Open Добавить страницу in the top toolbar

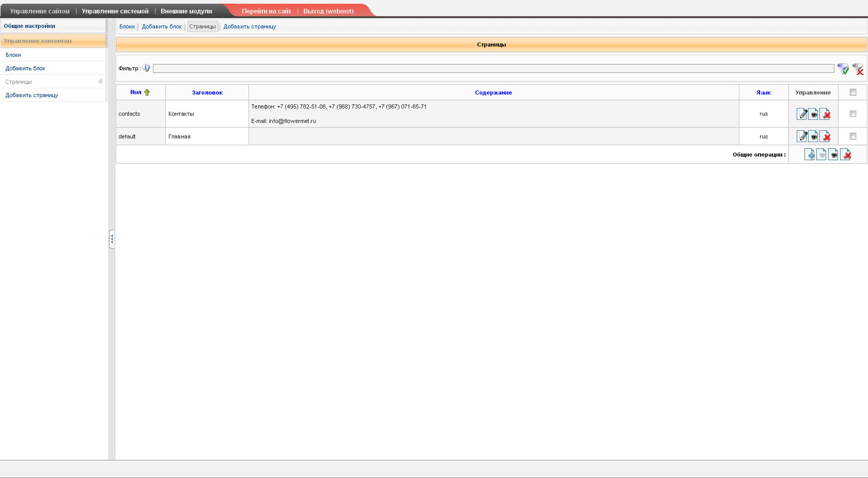pyautogui.click(x=250, y=27)
